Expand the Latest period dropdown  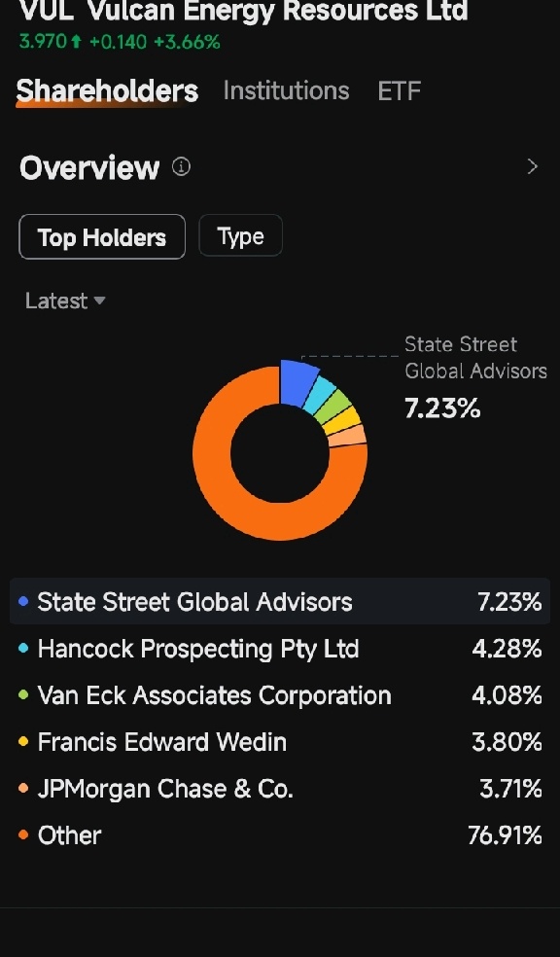pyautogui.click(x=65, y=301)
